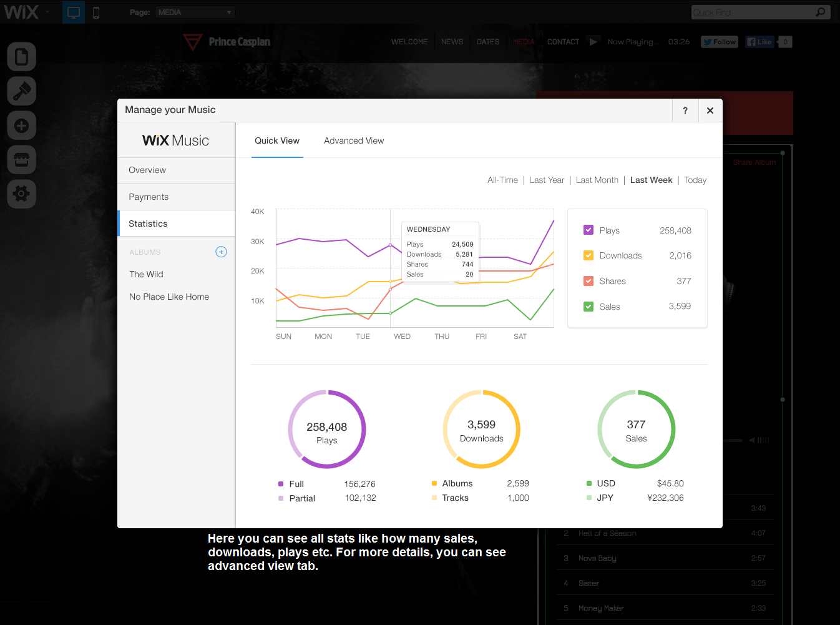Click the Wix logo in top bar

click(x=21, y=12)
